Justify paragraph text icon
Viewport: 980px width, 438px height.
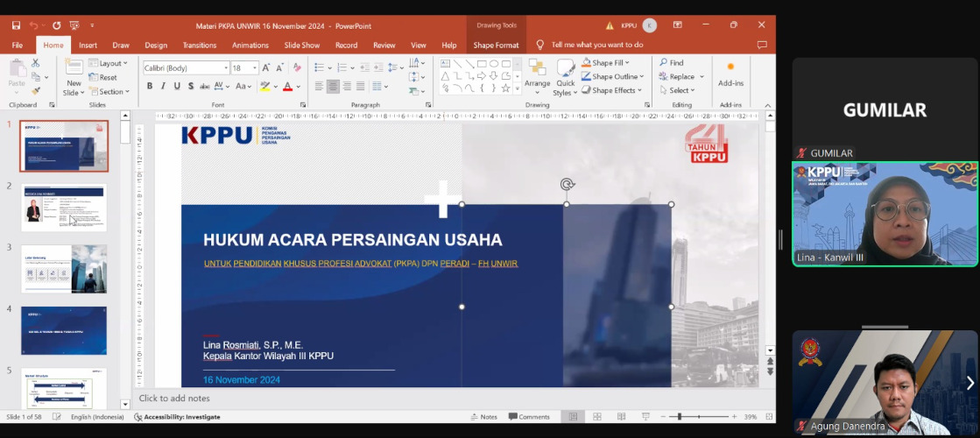[x=361, y=86]
